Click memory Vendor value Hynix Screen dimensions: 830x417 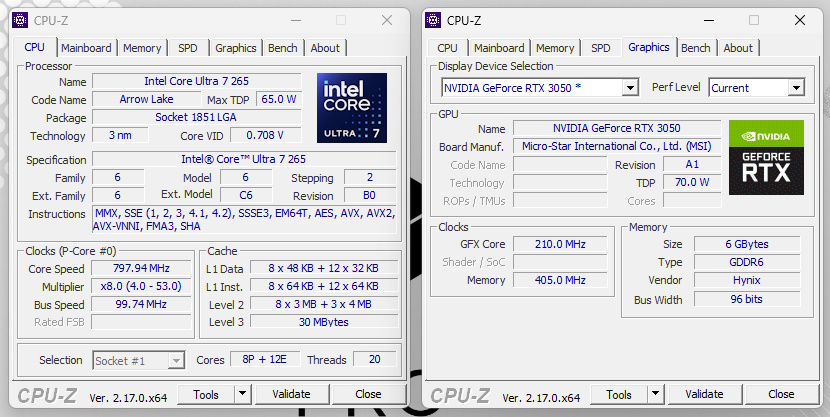(x=747, y=280)
